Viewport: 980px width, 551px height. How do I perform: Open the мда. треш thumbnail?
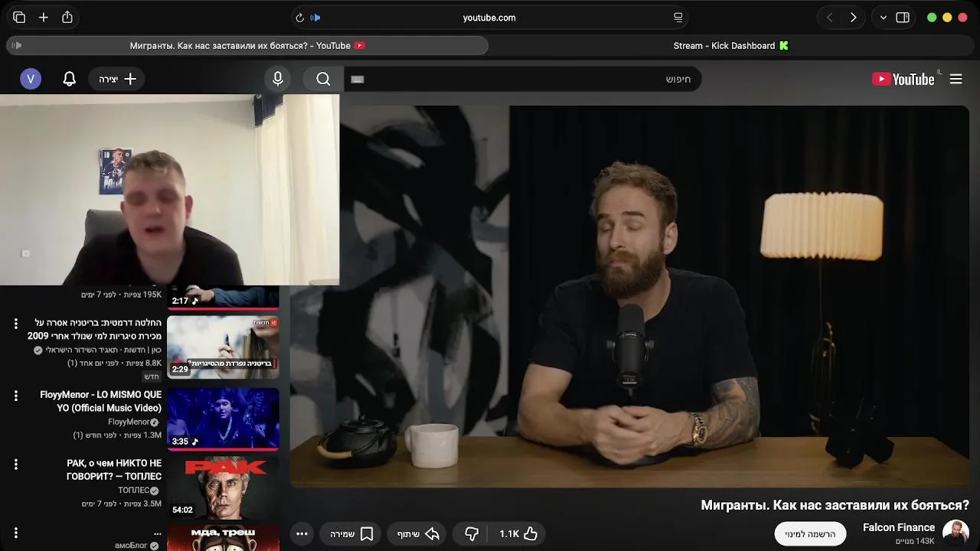tap(223, 538)
